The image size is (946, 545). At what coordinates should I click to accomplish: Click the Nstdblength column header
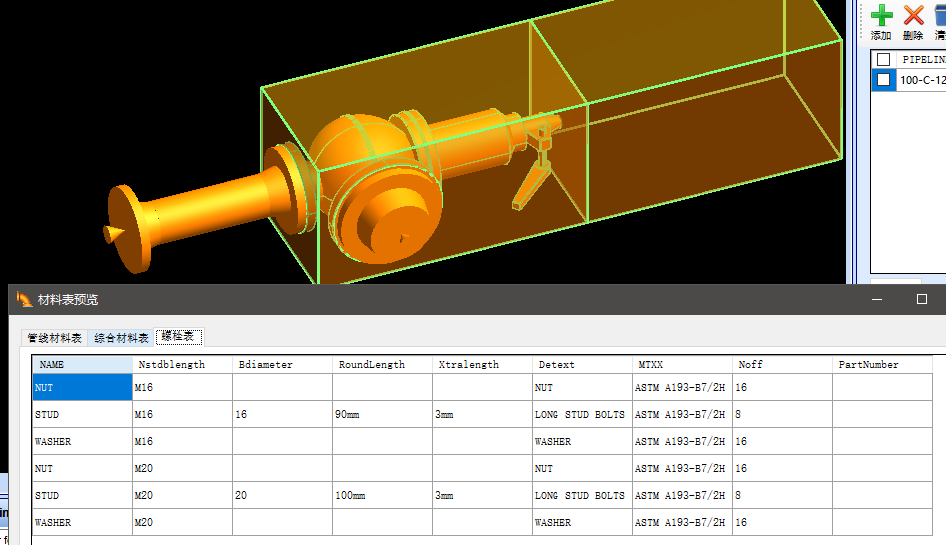[x=182, y=365]
